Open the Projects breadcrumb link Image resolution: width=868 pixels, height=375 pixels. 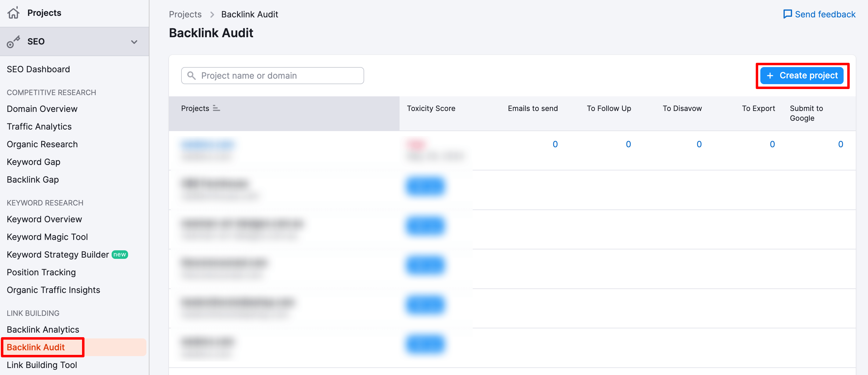185,14
